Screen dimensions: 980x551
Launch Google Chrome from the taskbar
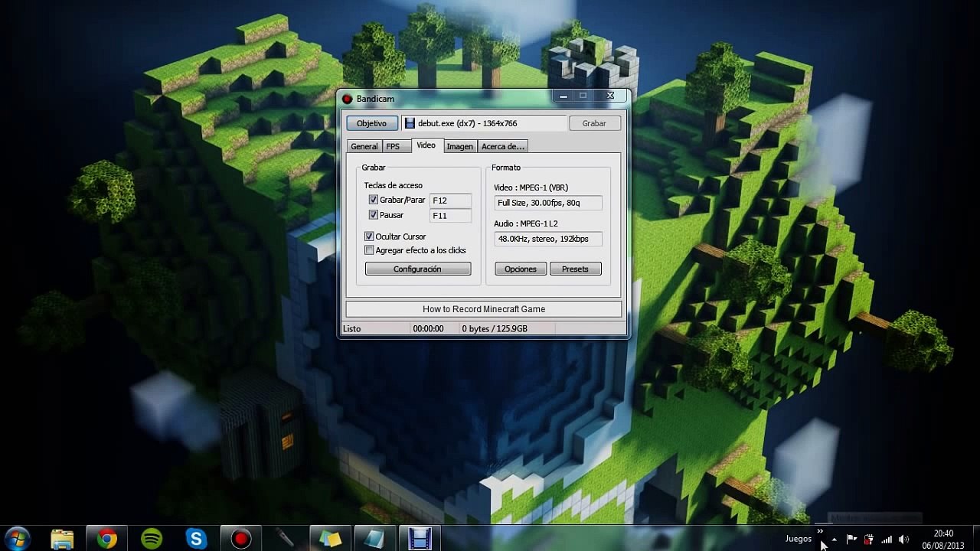(106, 539)
